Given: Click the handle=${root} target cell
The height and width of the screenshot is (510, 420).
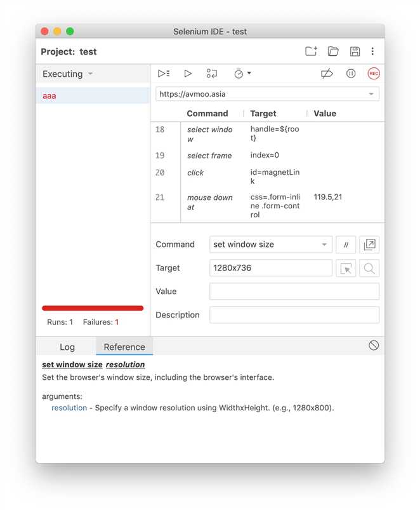Looking at the screenshot, I should tap(275, 133).
